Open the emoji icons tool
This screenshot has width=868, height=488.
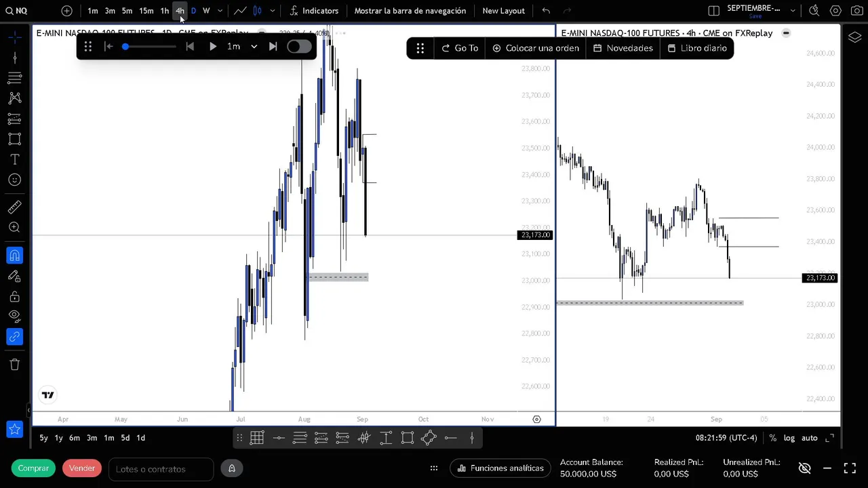point(14,180)
